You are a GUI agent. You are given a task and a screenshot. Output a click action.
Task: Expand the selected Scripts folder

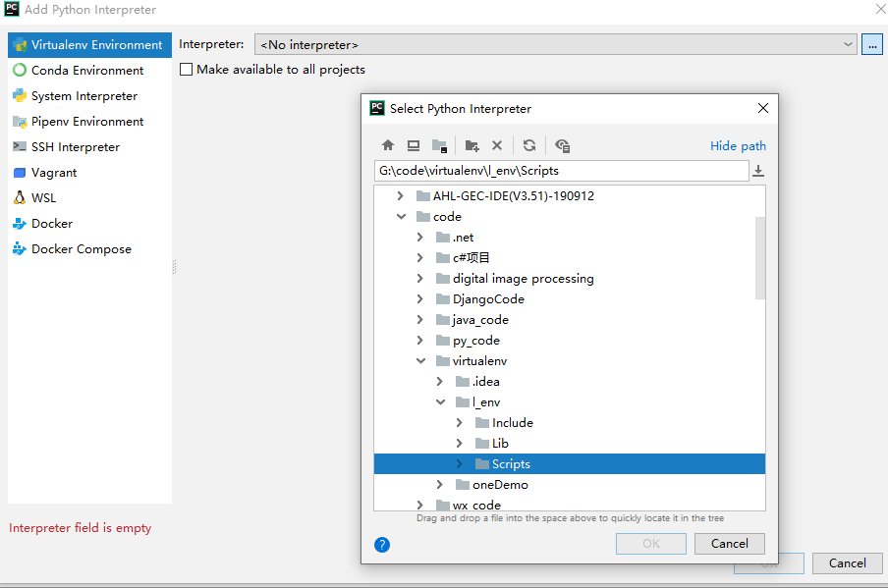460,464
